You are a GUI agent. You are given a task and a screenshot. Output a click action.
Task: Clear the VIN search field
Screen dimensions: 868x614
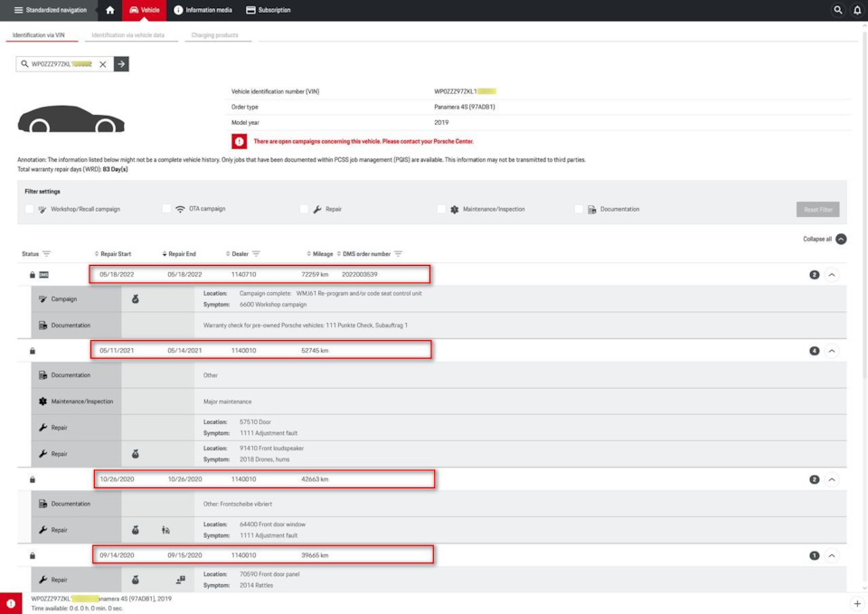pos(103,64)
